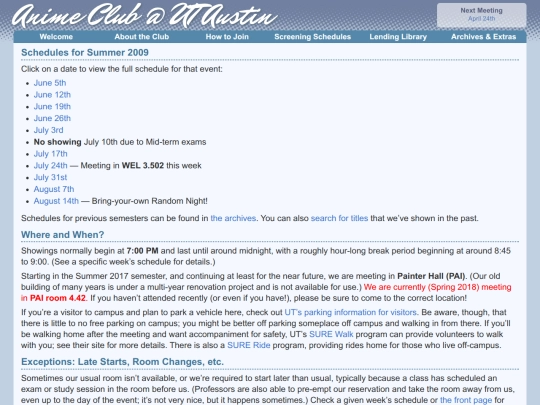Click the '7:00 PM' start time text
This screenshot has width=540, height=405.
[x=142, y=251]
